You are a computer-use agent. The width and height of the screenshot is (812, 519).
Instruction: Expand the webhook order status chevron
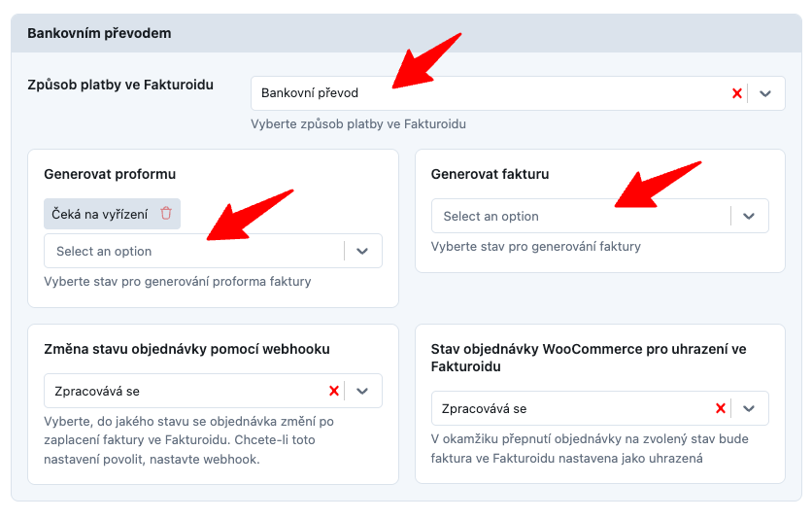click(362, 391)
